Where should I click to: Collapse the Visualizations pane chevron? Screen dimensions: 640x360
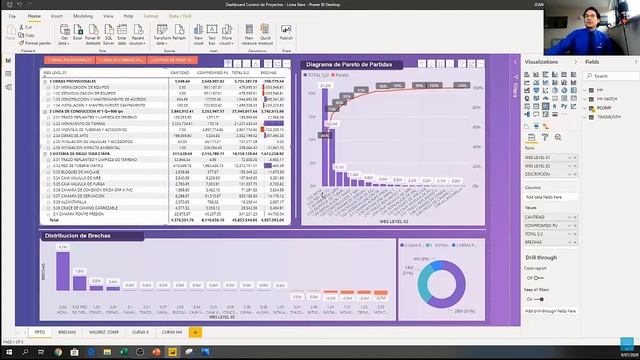point(576,62)
